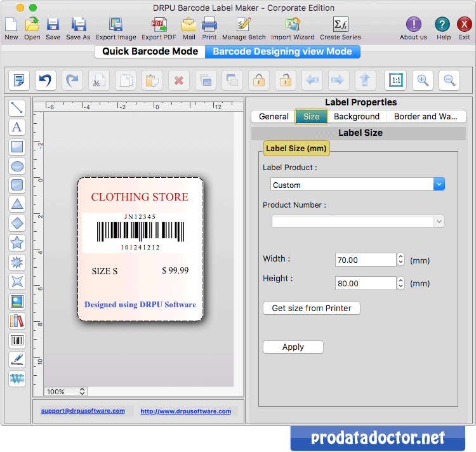Click the Send to back icon
The image size is (476, 452).
coord(232,81)
